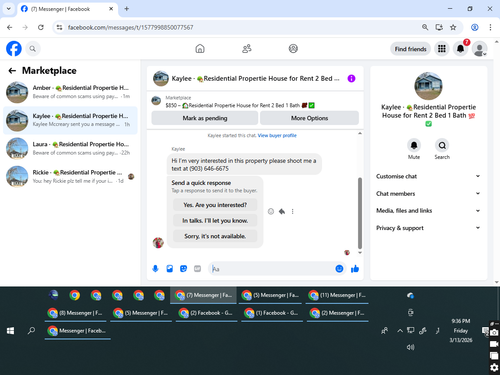This screenshot has height=375, width=500.
Task: Open the Facebook search magnifier icon
Action: pyautogui.click(x=32, y=49)
